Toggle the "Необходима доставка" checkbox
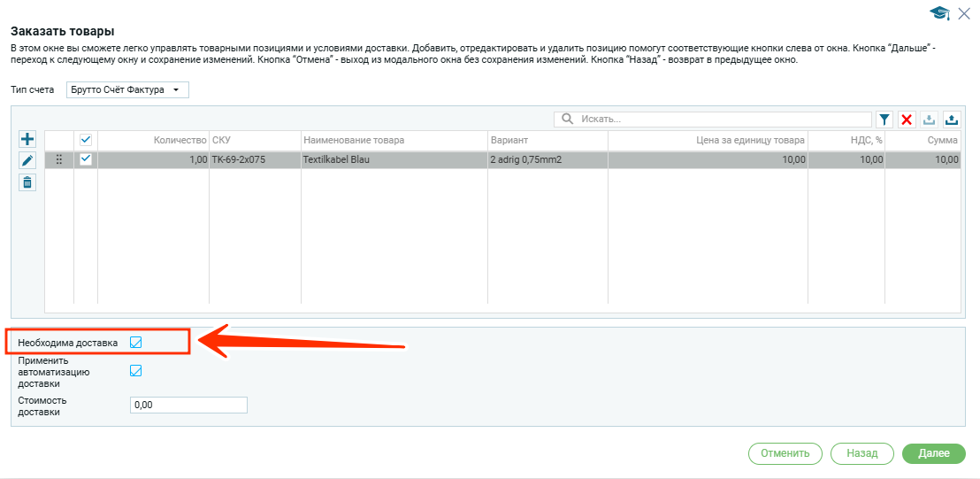Screen dimensions: 980x479 (x=136, y=342)
